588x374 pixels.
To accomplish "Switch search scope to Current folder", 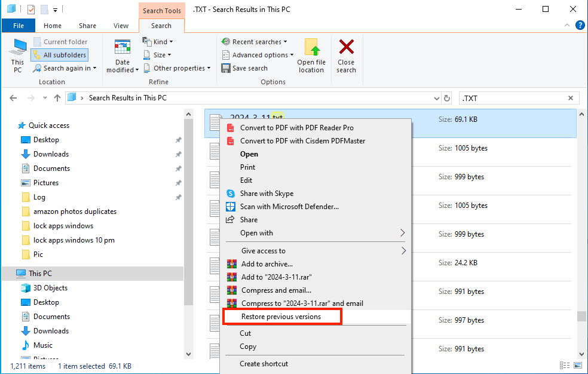I will (60, 41).
